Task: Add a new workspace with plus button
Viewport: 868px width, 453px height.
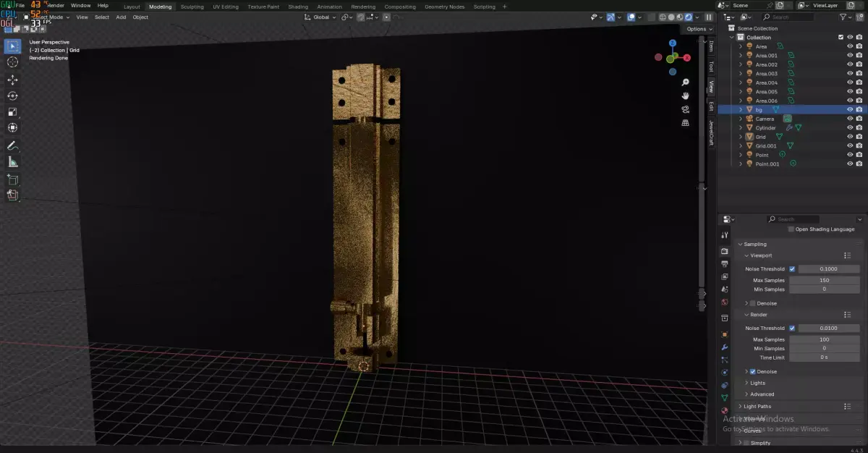Action: (x=505, y=7)
